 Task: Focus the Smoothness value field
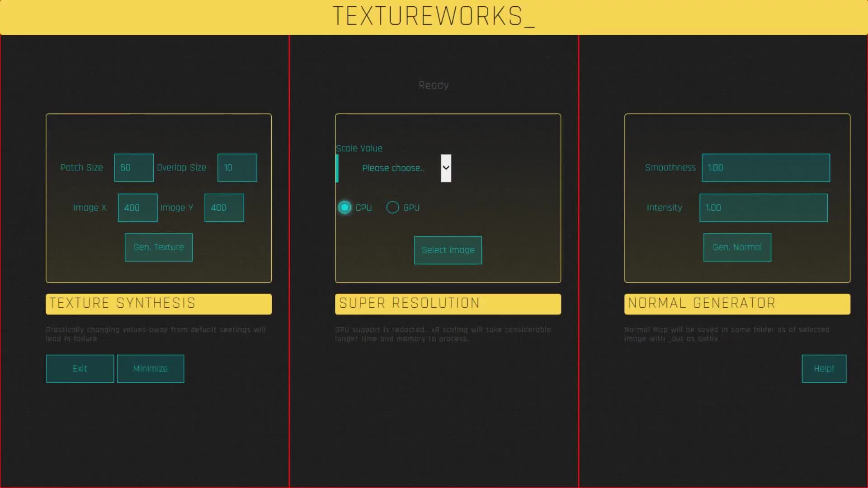(765, 168)
